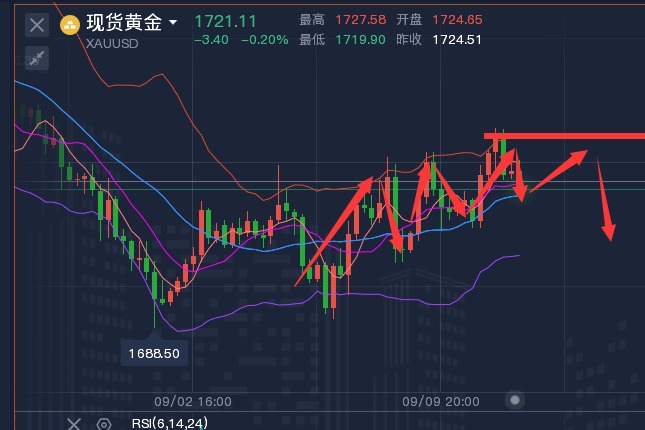This screenshot has height=430, width=645.
Task: Open RSI indicator settings gear
Action: click(x=105, y=423)
